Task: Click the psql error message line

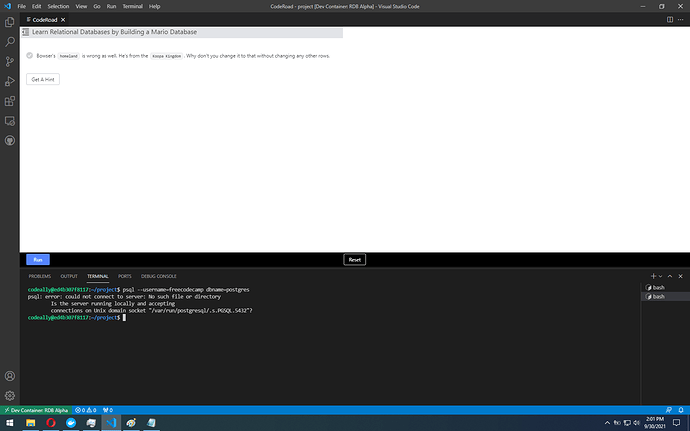Action: click(x=124, y=297)
